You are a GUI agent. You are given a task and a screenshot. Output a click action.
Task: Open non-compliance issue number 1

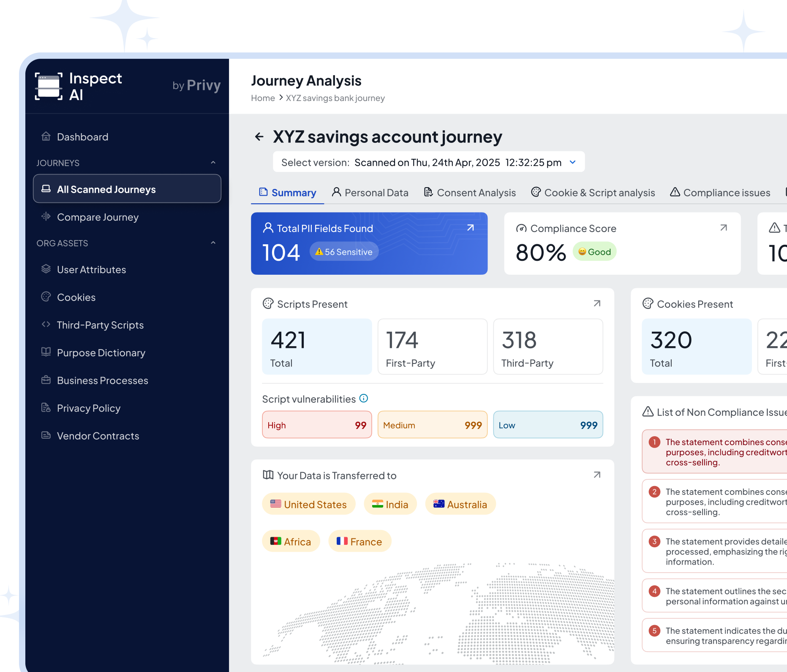(714, 452)
